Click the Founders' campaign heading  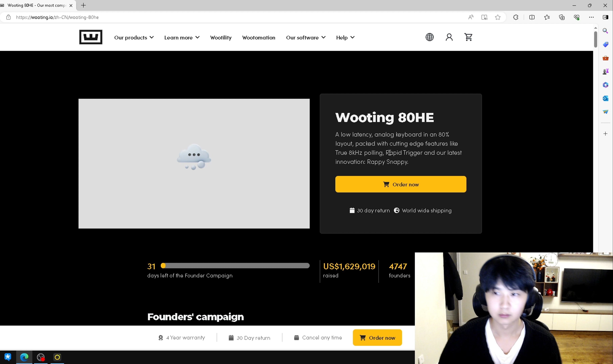point(195,317)
